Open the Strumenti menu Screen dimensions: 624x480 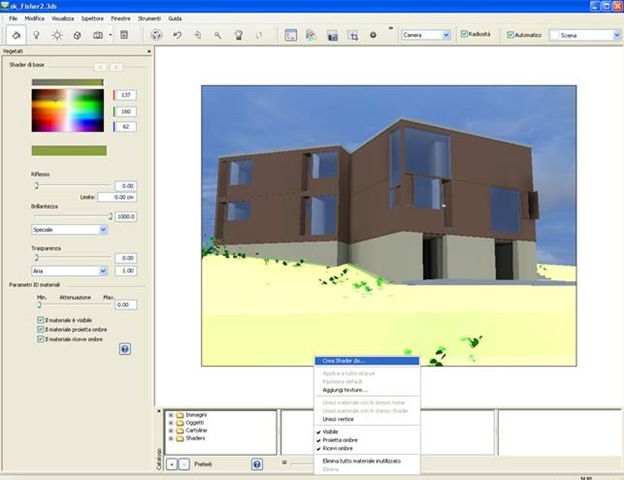150,19
